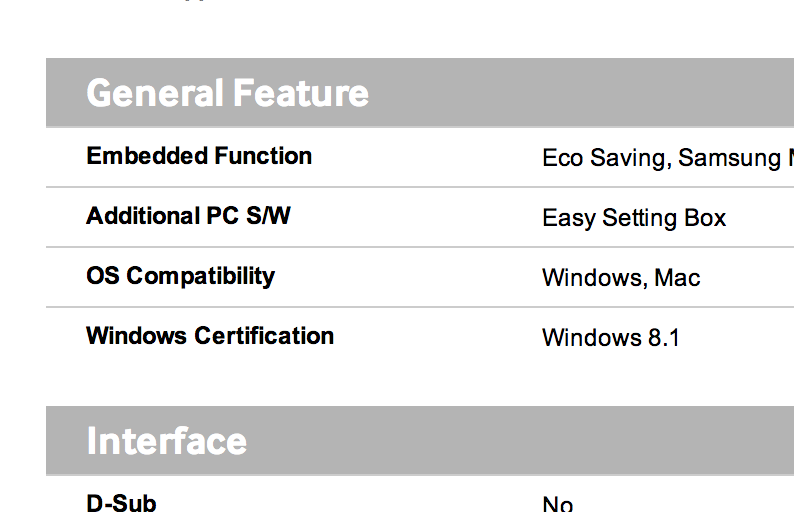Image resolution: width=794 pixels, height=512 pixels.
Task: Select the word 'OS' in OS Compatibility
Action: pyautogui.click(x=103, y=276)
